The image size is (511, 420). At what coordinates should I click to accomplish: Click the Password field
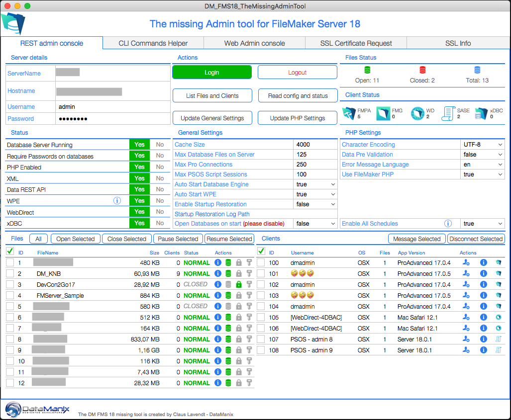113,119
